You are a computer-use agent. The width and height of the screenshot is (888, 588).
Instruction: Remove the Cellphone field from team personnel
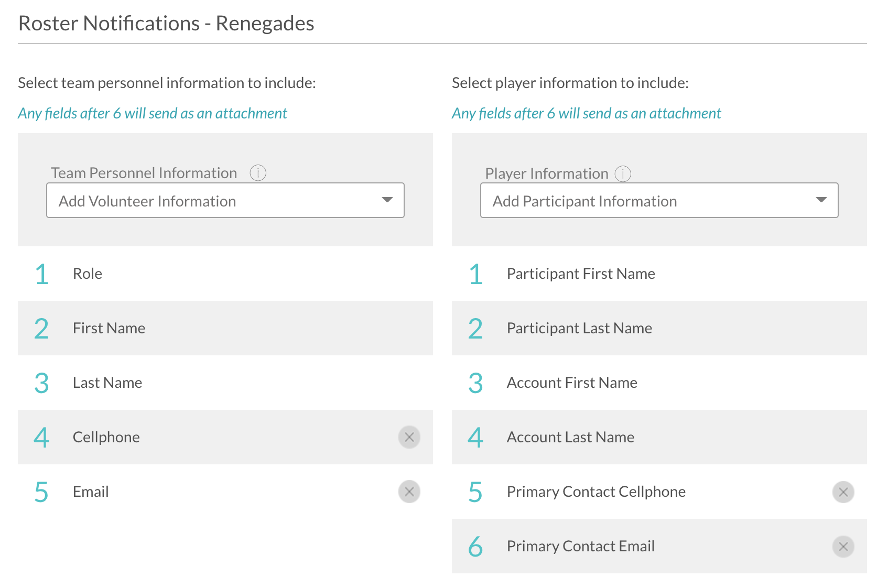tap(409, 437)
